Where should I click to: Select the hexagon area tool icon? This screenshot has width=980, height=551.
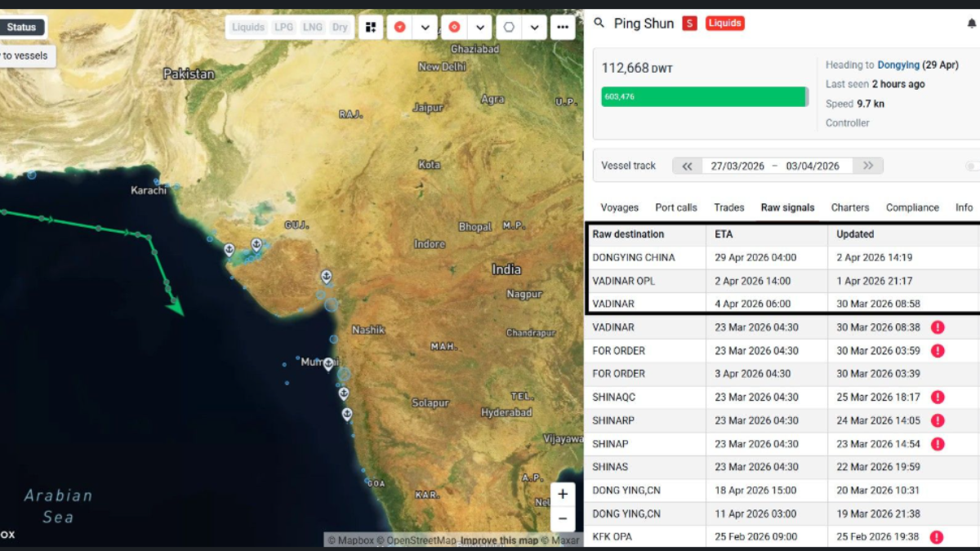click(509, 27)
